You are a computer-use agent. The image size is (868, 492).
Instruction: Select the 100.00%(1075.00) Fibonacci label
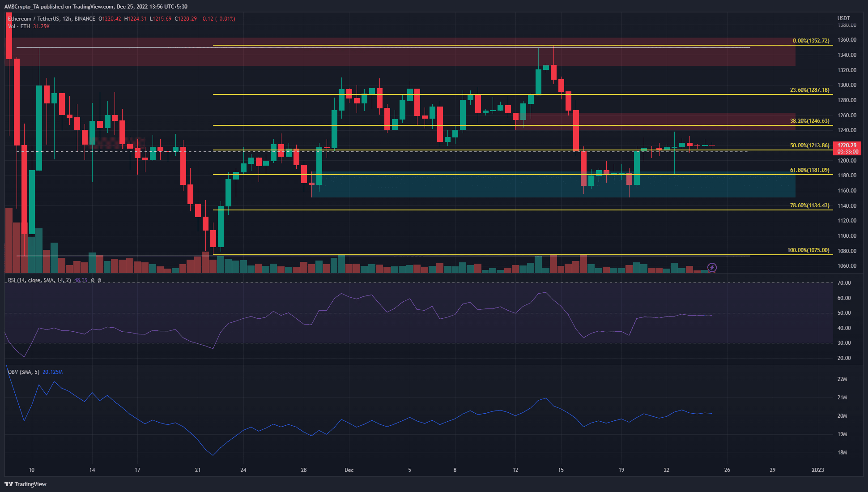(x=808, y=250)
